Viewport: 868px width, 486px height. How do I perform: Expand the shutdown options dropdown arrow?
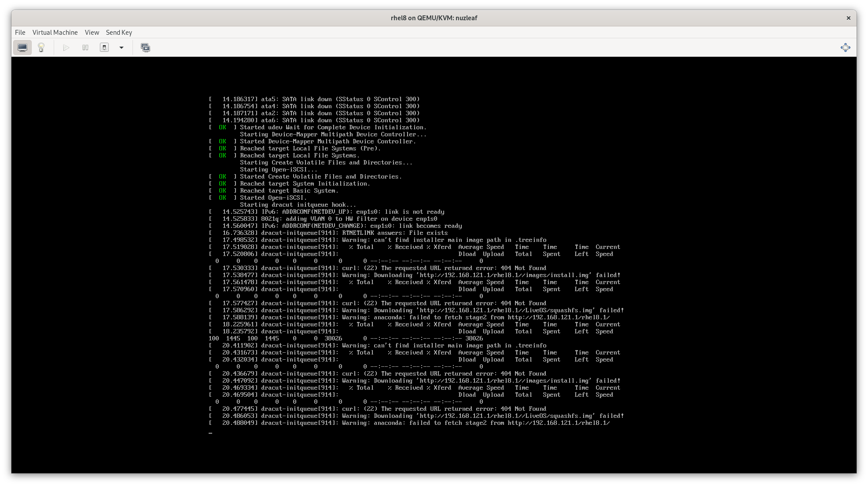click(x=121, y=48)
